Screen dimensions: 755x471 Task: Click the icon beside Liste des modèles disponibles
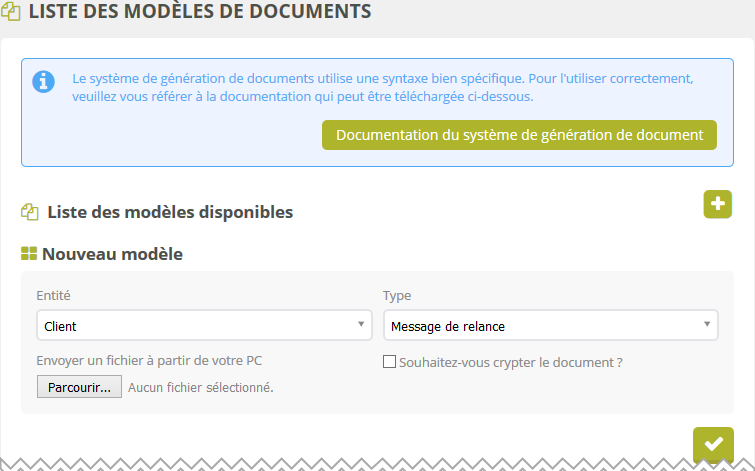30,212
